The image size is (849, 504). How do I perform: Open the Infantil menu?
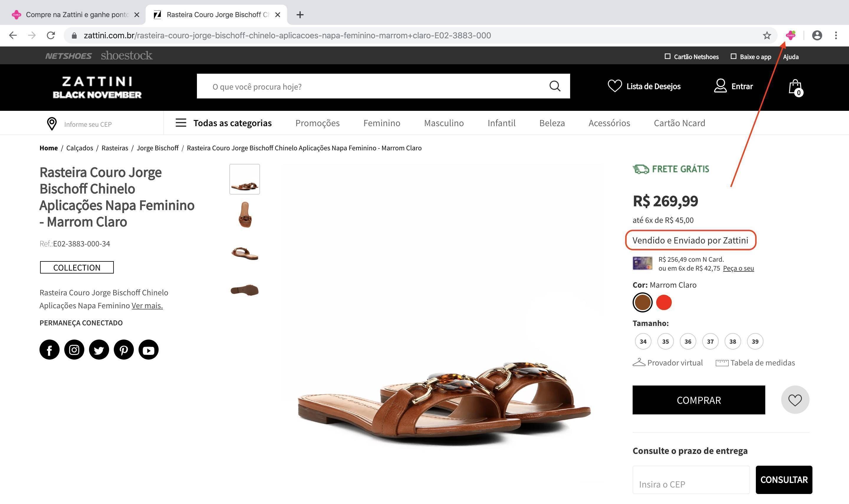[501, 123]
